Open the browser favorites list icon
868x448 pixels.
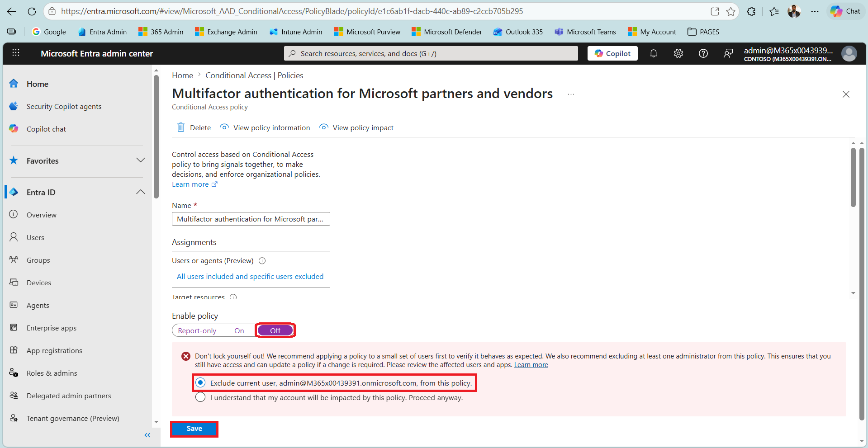[774, 11]
